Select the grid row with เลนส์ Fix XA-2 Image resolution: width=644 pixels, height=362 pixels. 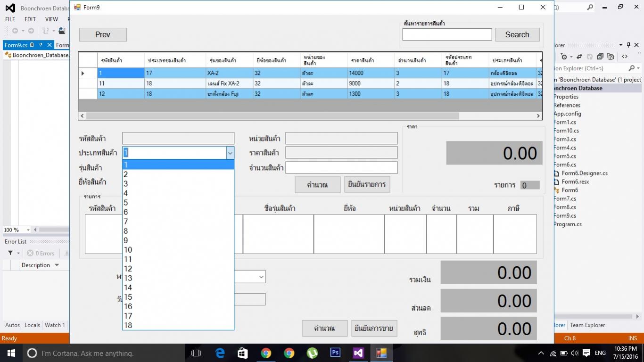click(310, 83)
